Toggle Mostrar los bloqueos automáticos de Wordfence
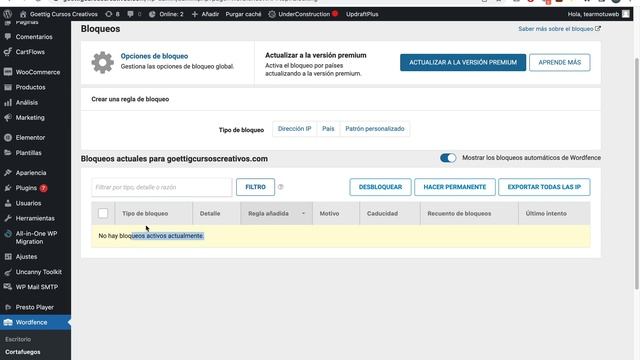Image resolution: width=640 pixels, height=360 pixels. pos(448,158)
